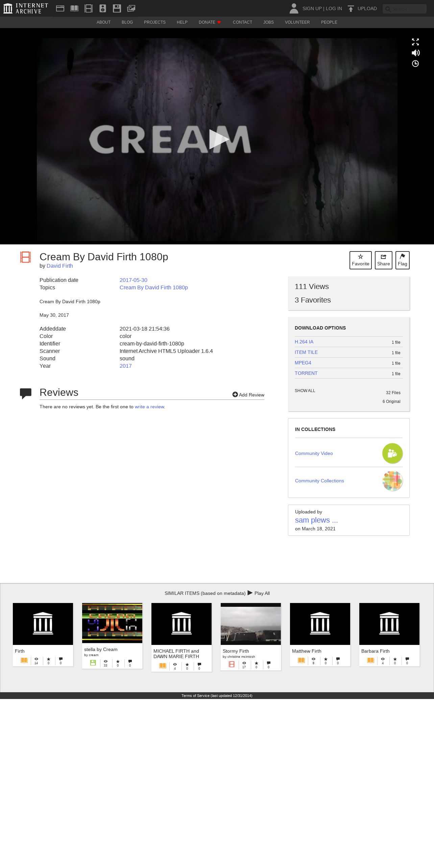
Task: Open the PEOPLE menu item
Action: point(329,22)
